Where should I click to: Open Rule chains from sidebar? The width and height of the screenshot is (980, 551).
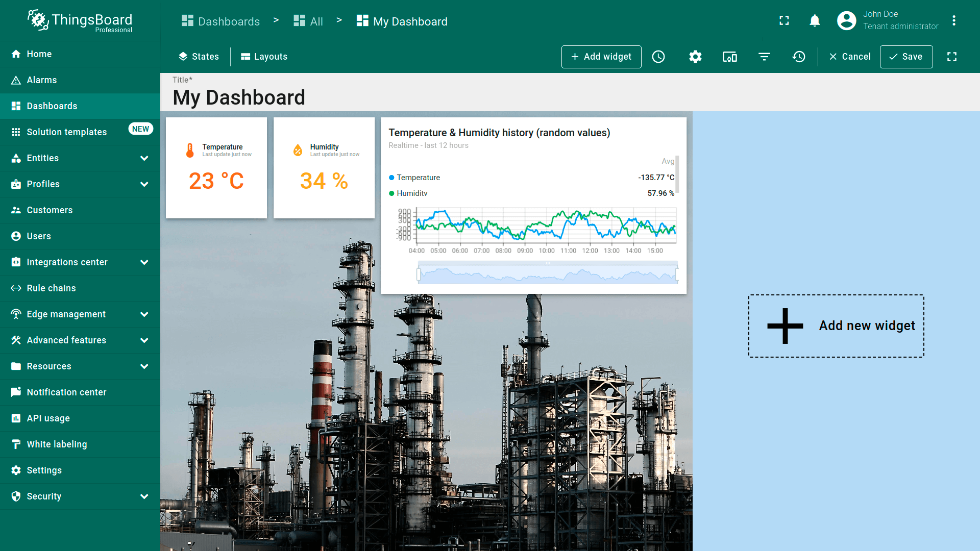click(x=51, y=288)
